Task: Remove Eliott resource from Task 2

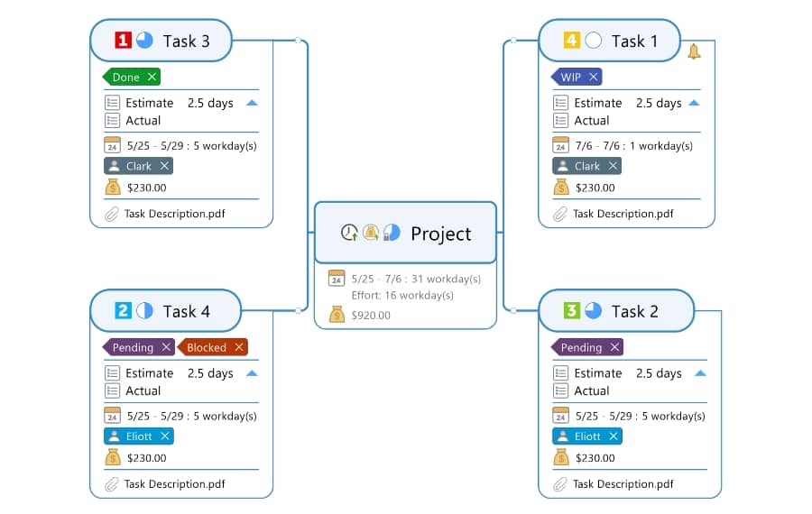Action: (614, 436)
